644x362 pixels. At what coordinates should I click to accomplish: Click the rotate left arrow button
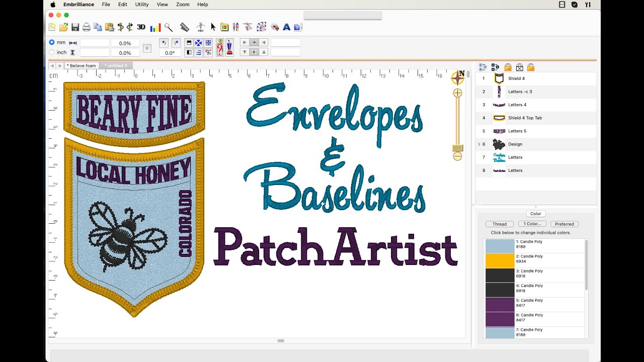(x=164, y=43)
